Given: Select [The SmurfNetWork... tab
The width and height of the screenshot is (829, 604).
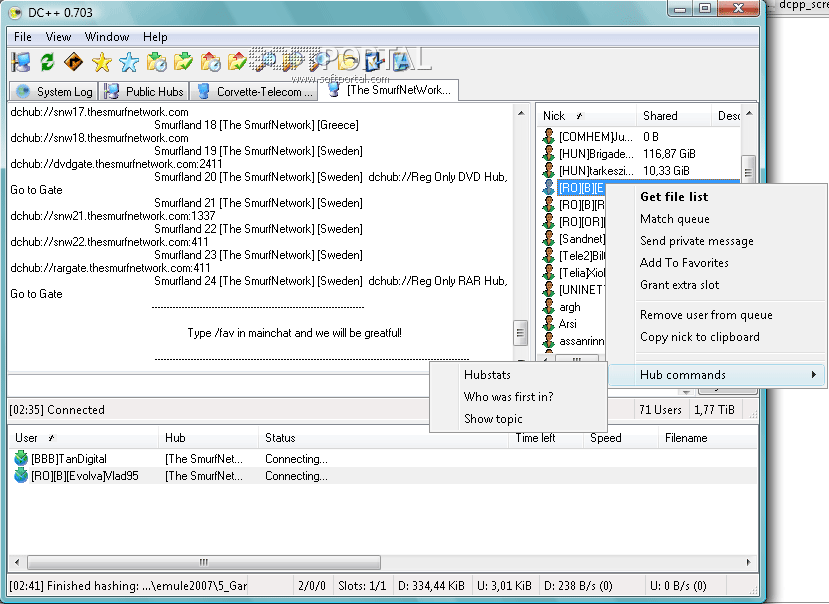Looking at the screenshot, I should coord(390,89).
